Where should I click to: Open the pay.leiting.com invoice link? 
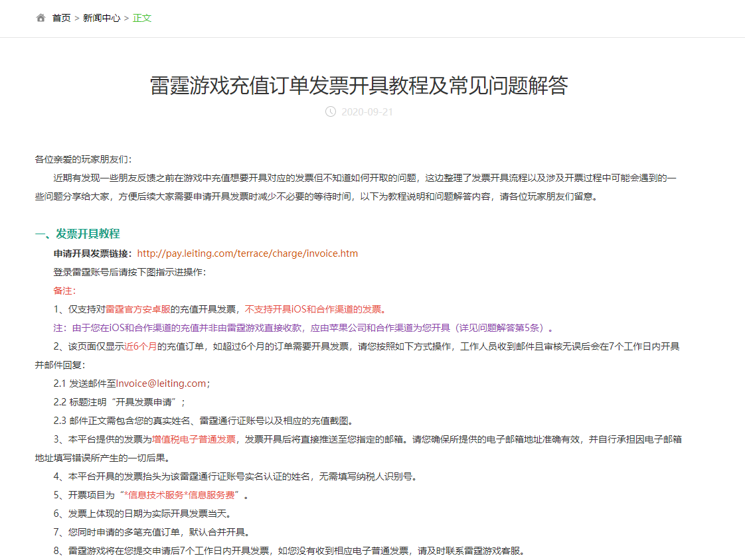point(248,253)
